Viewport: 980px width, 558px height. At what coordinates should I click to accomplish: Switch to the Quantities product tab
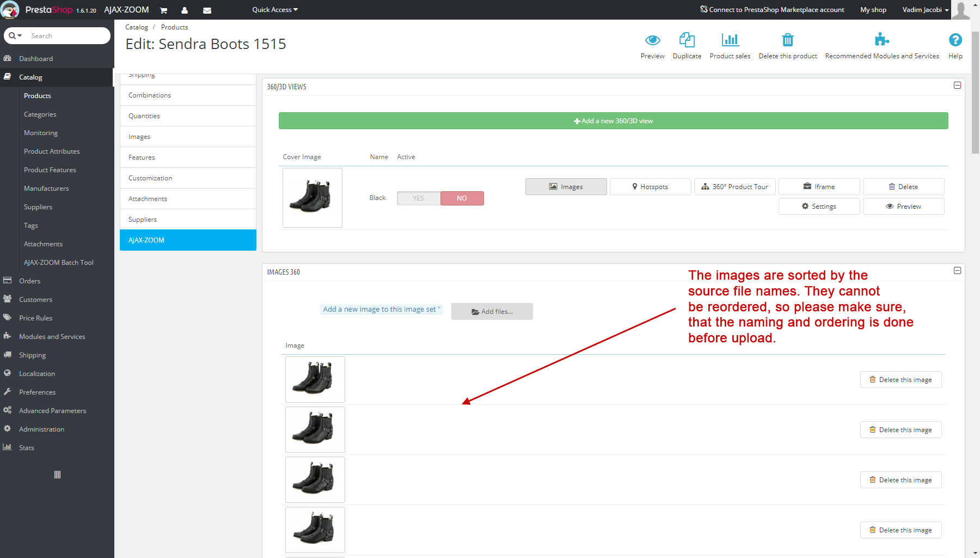click(x=188, y=116)
